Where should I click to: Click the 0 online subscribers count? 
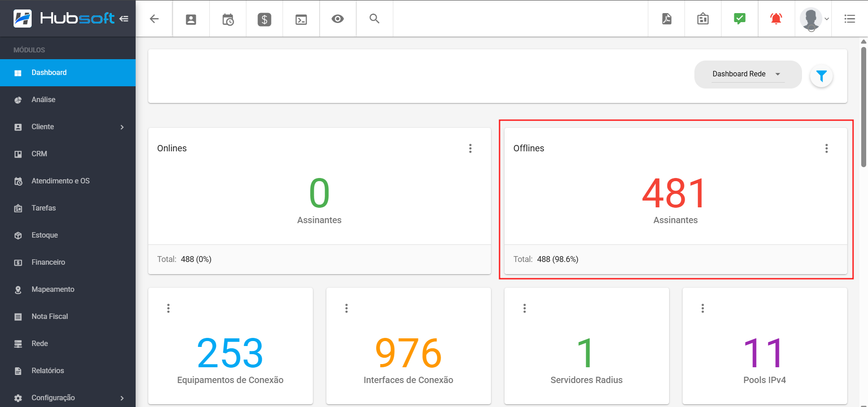(319, 193)
